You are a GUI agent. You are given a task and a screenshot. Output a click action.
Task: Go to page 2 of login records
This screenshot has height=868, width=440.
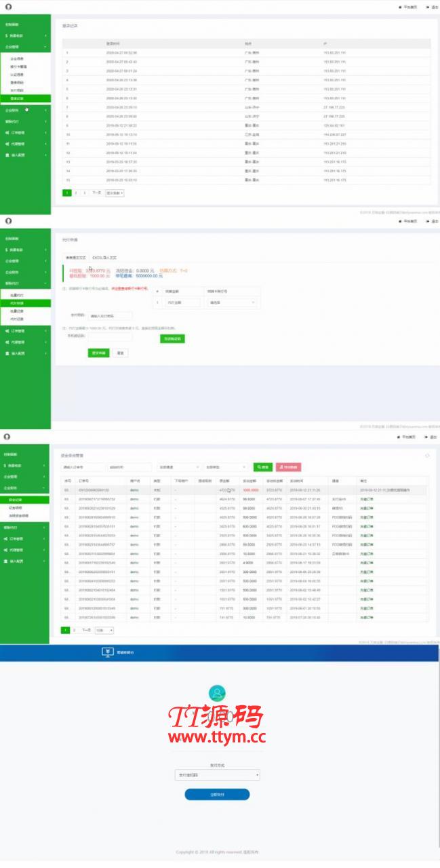(x=76, y=193)
